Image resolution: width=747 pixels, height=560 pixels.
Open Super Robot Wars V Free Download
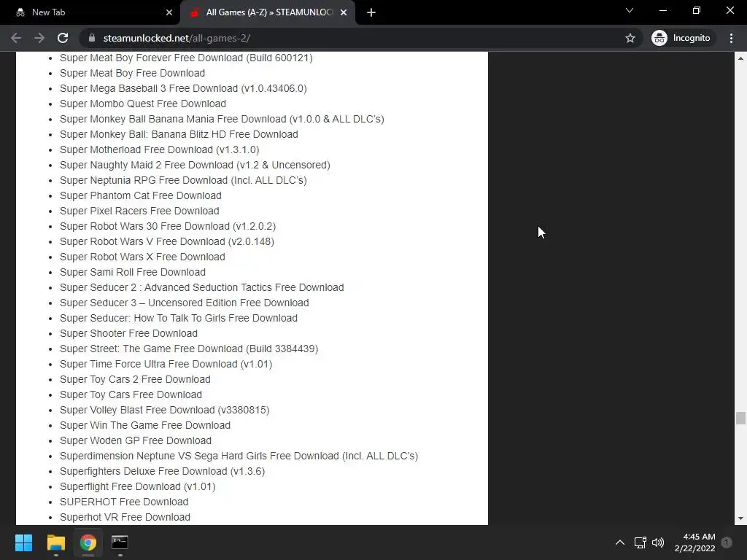[167, 241]
